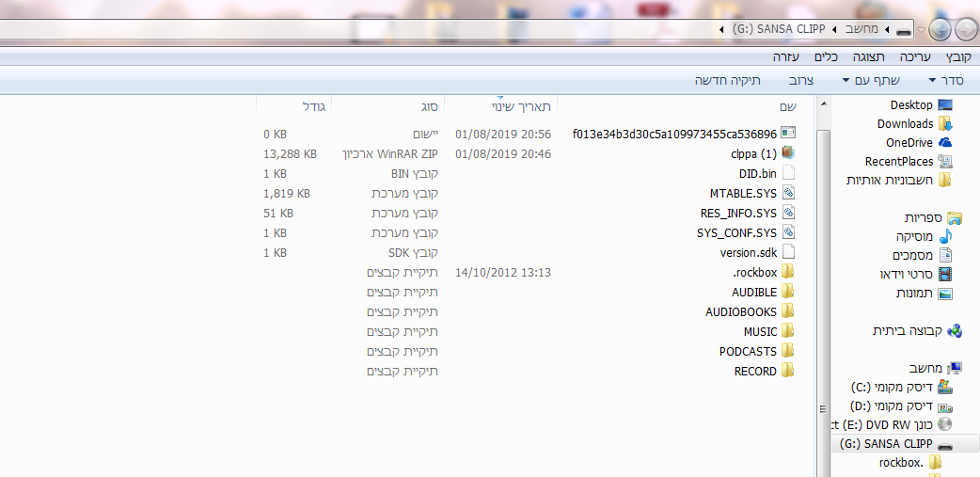Open Desktop in navigation pane
This screenshot has width=980, height=477.
tap(922, 105)
